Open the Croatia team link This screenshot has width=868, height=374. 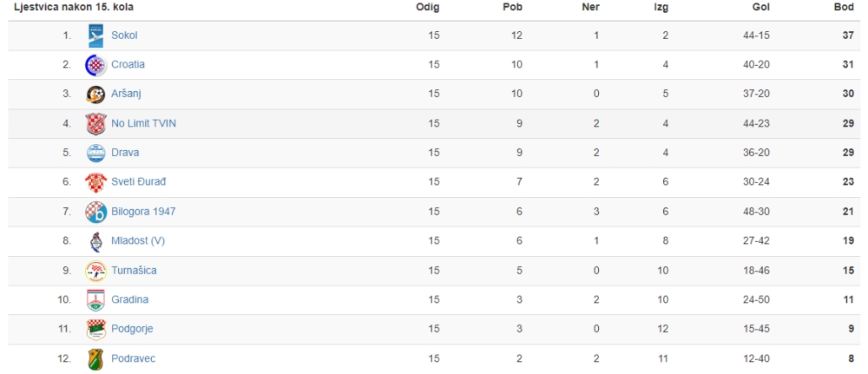(x=128, y=65)
